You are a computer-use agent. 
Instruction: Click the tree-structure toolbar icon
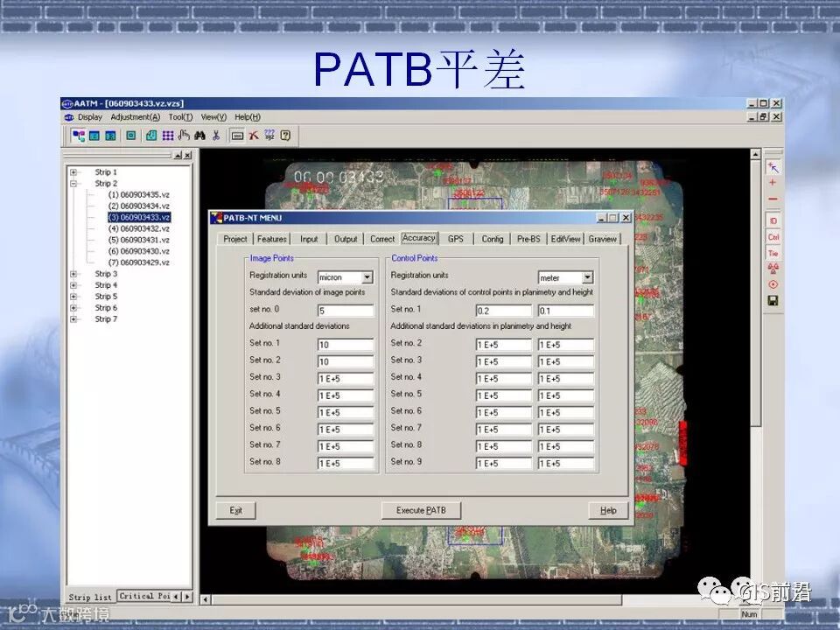(79, 136)
